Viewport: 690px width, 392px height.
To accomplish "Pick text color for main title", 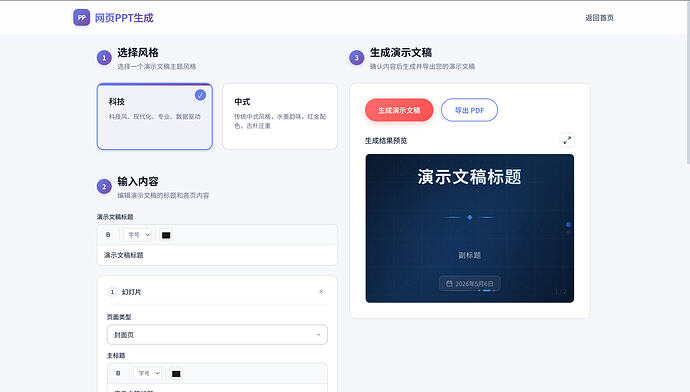I will [176, 374].
